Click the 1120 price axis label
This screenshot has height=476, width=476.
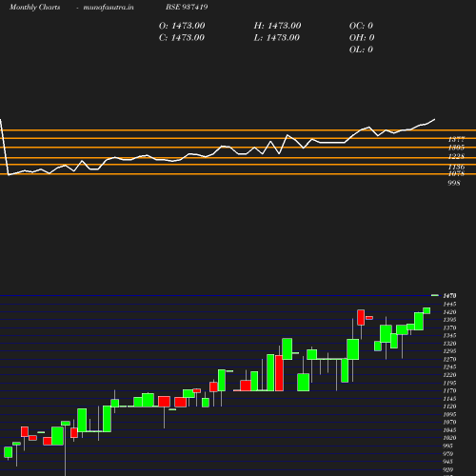[x=449, y=407]
